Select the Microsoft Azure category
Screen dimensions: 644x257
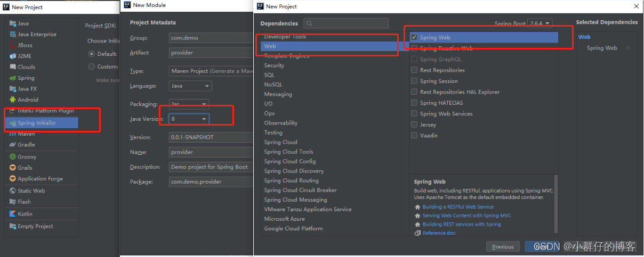(x=284, y=219)
